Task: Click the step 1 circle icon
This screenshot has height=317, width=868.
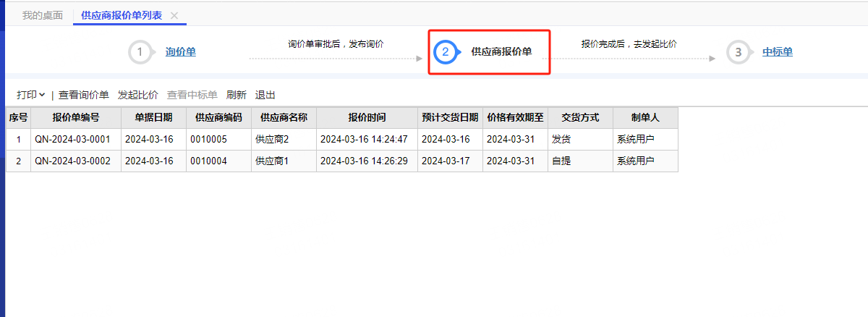Action: pos(140,52)
